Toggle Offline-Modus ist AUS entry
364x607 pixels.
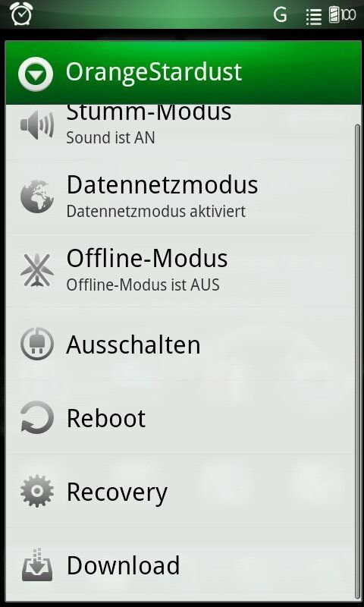point(180,270)
